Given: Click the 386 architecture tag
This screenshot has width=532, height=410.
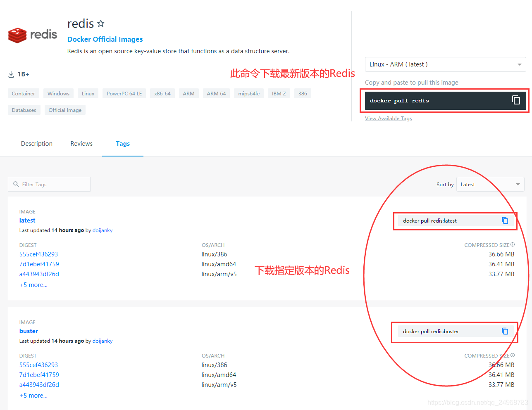Looking at the screenshot, I should (x=303, y=93).
